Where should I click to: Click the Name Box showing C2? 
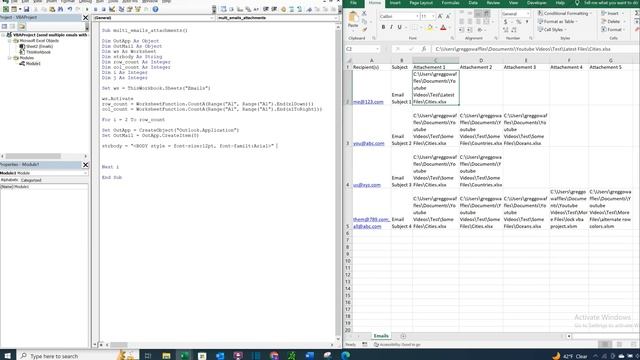[x=362, y=49]
